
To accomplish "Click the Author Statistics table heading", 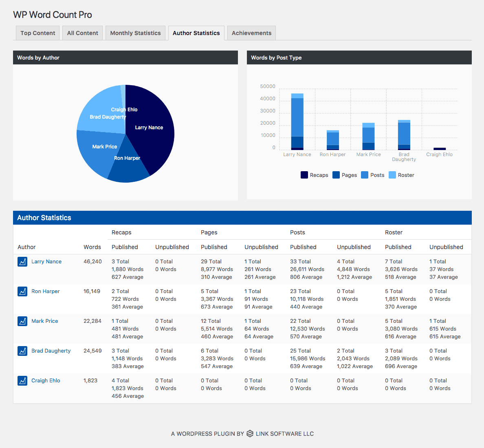I will click(44, 218).
